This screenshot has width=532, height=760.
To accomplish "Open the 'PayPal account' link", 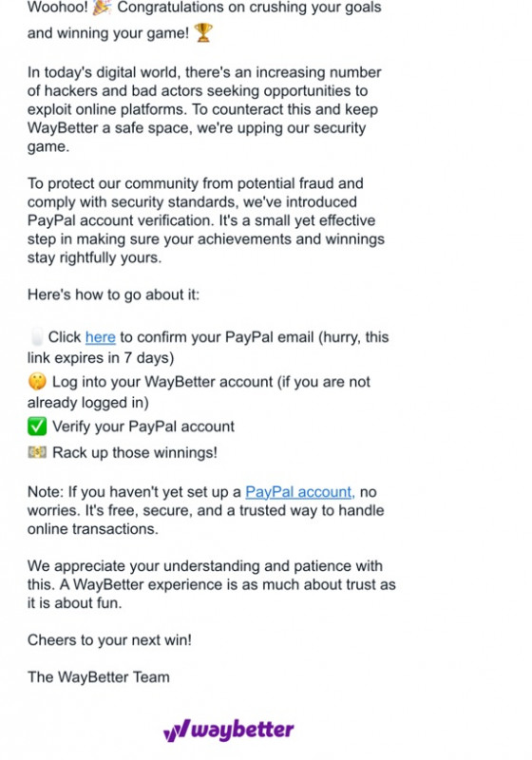I will 300,492.
